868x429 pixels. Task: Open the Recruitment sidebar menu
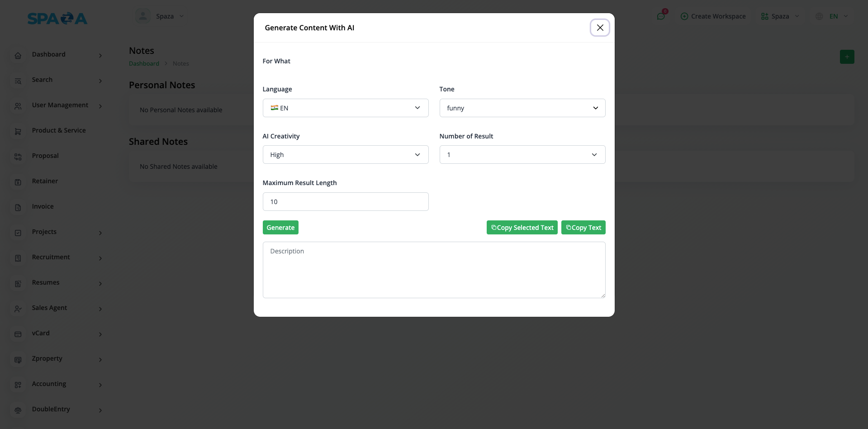pos(51,257)
